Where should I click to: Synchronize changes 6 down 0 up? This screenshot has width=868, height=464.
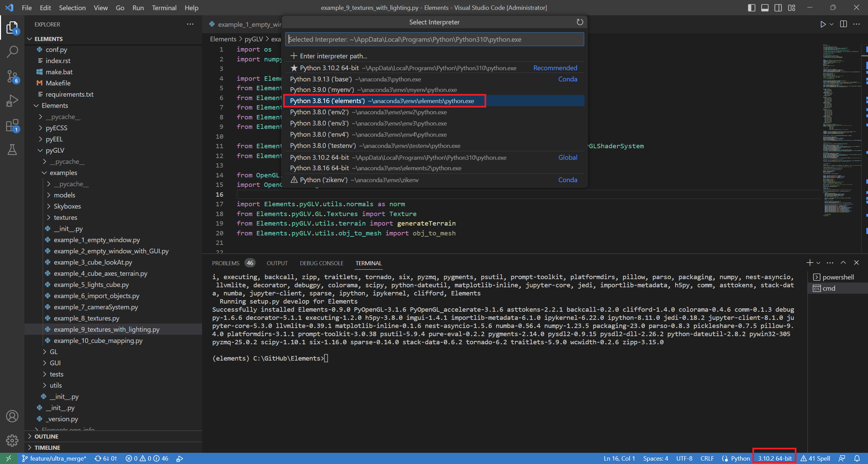point(105,459)
